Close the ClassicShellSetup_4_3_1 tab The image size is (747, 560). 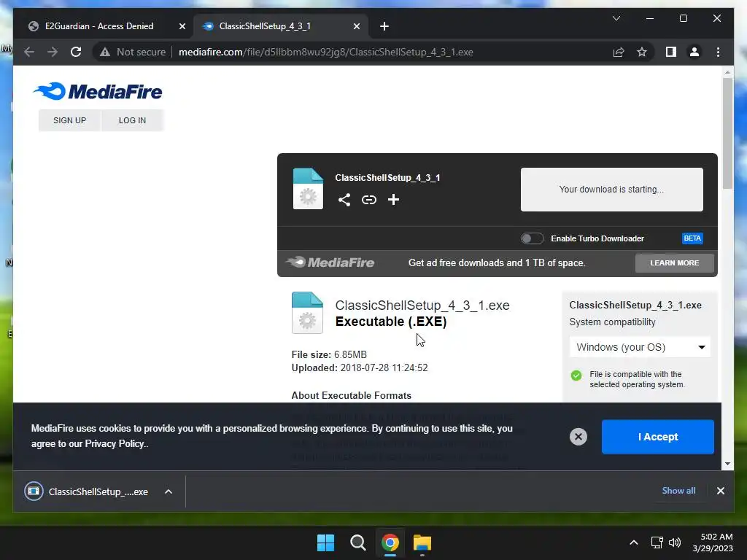pyautogui.click(x=356, y=26)
